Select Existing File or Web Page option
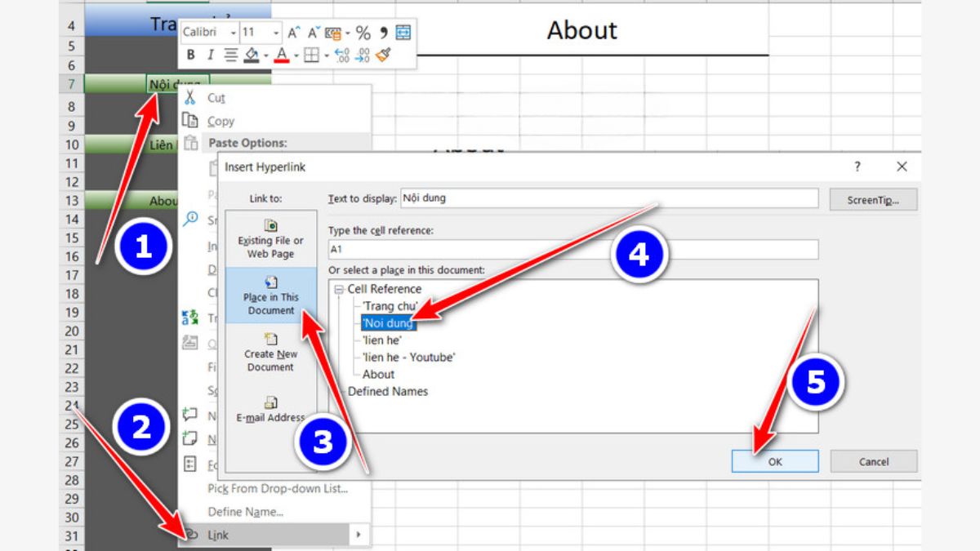 [270, 238]
